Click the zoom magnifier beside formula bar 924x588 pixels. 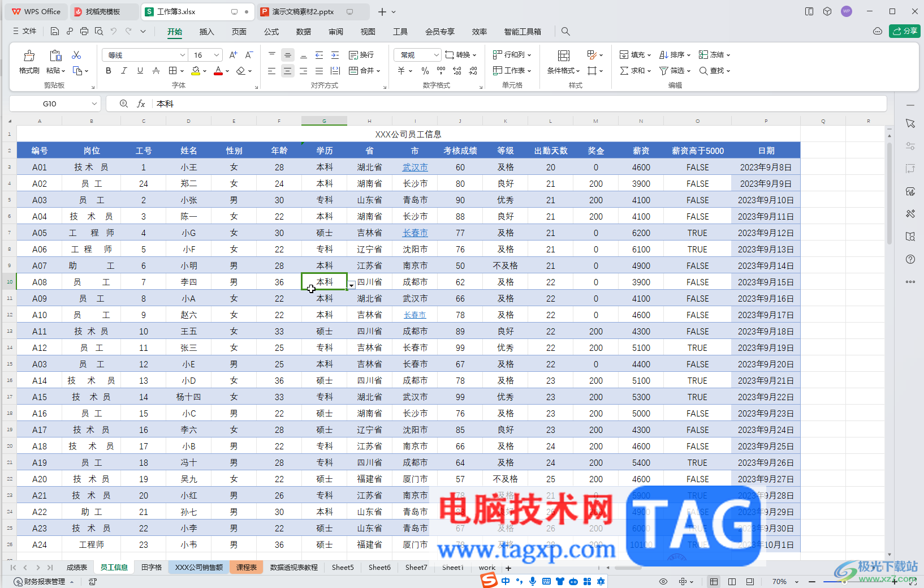point(124,104)
